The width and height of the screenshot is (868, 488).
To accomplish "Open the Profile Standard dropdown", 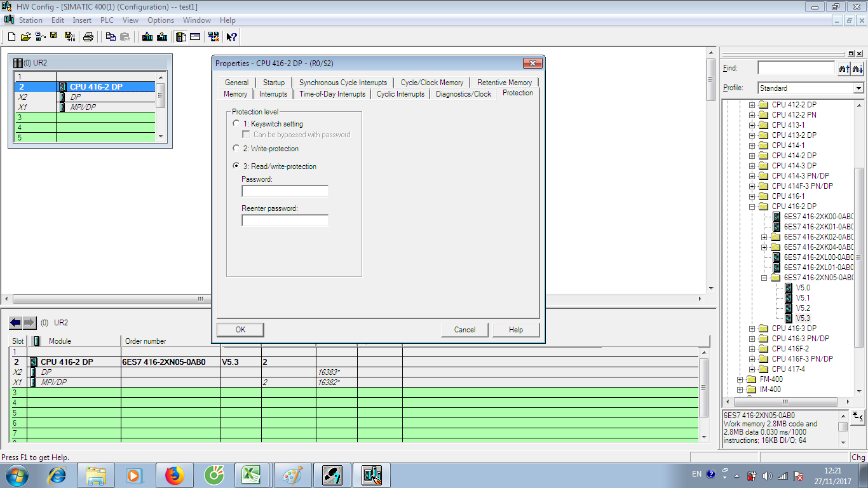I will (x=858, y=88).
